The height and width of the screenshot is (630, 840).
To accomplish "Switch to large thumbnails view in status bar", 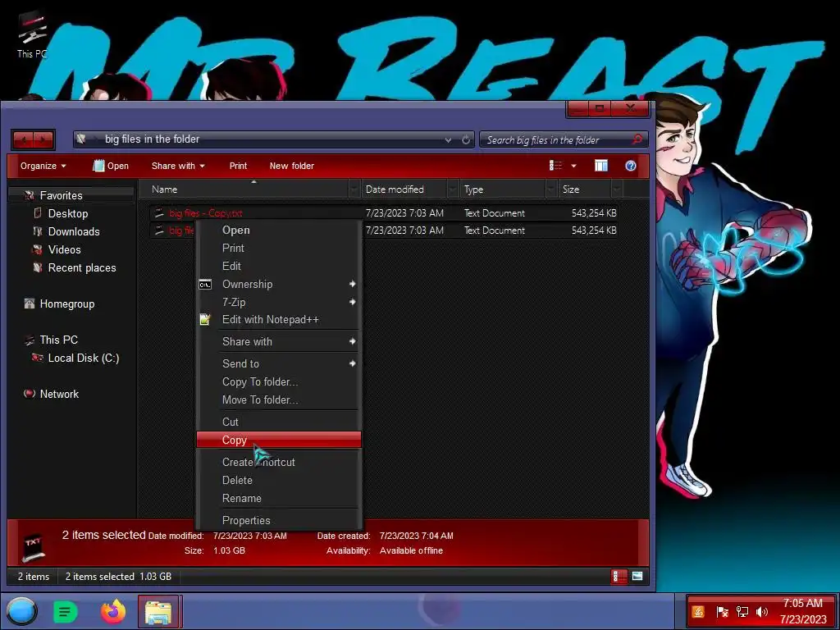I will coord(637,577).
